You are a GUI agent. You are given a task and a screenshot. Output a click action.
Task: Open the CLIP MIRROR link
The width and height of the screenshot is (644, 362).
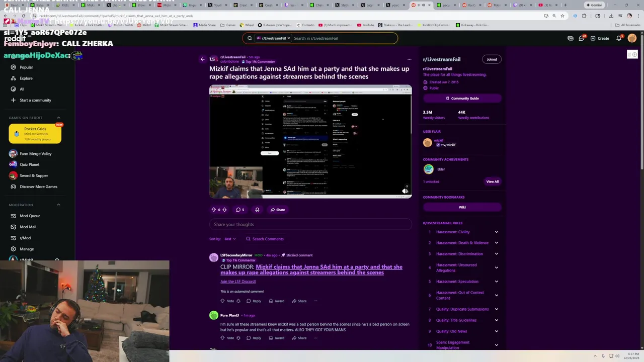tap(311, 270)
